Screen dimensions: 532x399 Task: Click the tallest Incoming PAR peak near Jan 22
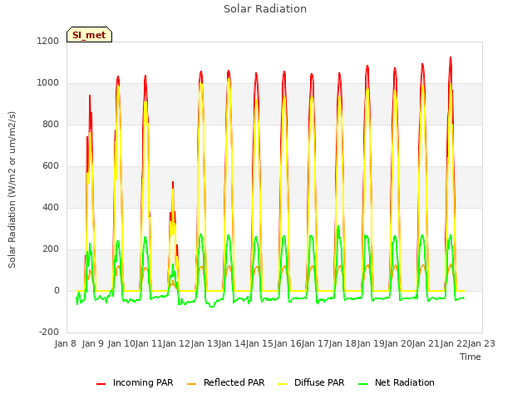pos(451,59)
